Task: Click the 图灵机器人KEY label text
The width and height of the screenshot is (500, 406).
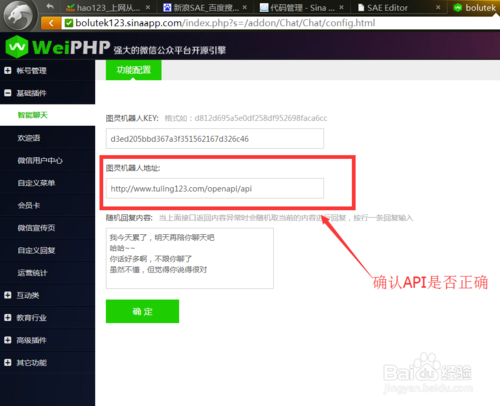Action: 132,118
